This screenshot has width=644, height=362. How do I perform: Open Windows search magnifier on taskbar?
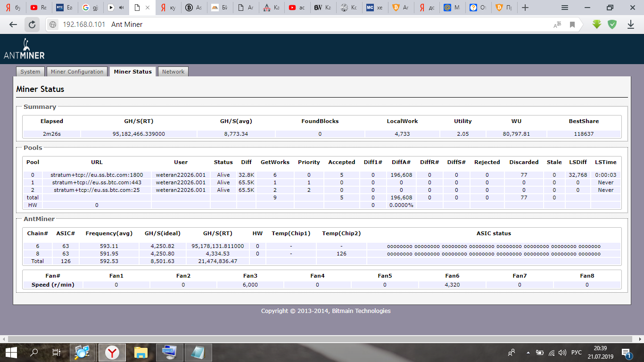pyautogui.click(x=34, y=352)
